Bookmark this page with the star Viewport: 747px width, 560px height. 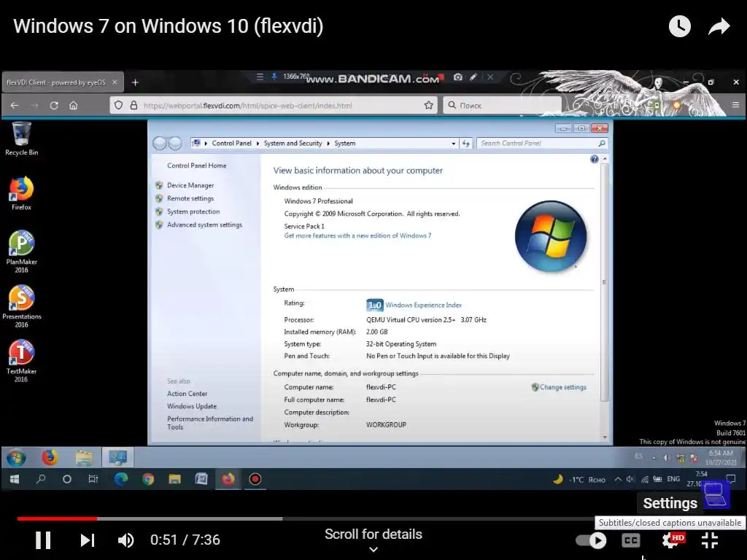[429, 105]
